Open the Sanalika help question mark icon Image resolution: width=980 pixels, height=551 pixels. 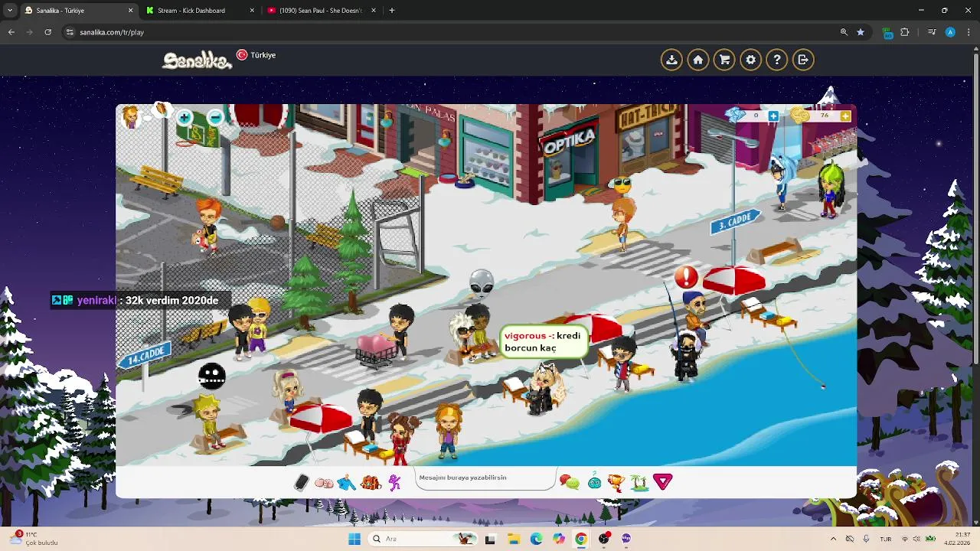(777, 60)
